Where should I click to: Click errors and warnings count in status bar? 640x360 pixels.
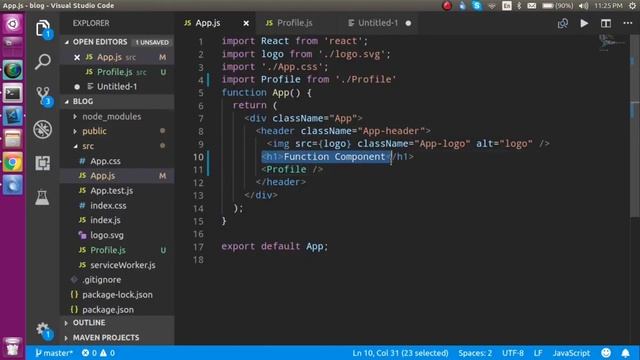(98, 353)
